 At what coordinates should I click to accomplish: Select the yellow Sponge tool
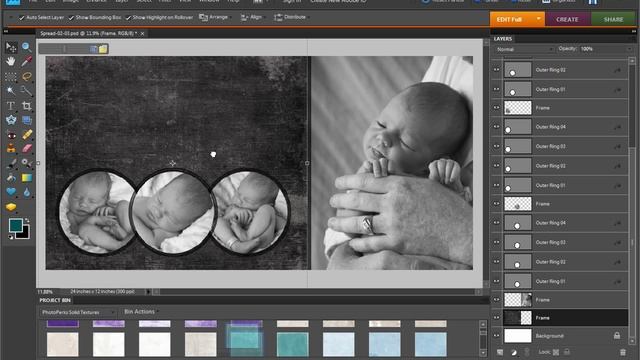[11, 207]
